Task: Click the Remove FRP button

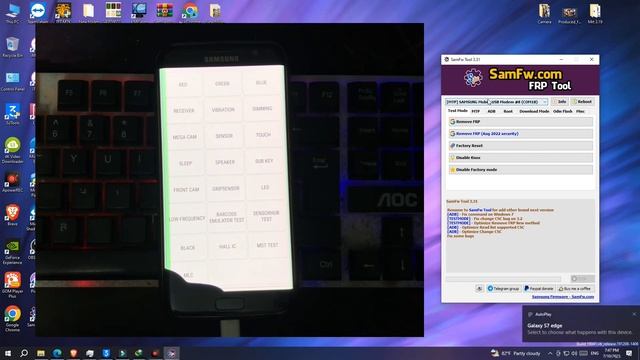Action: pyautogui.click(x=520, y=122)
